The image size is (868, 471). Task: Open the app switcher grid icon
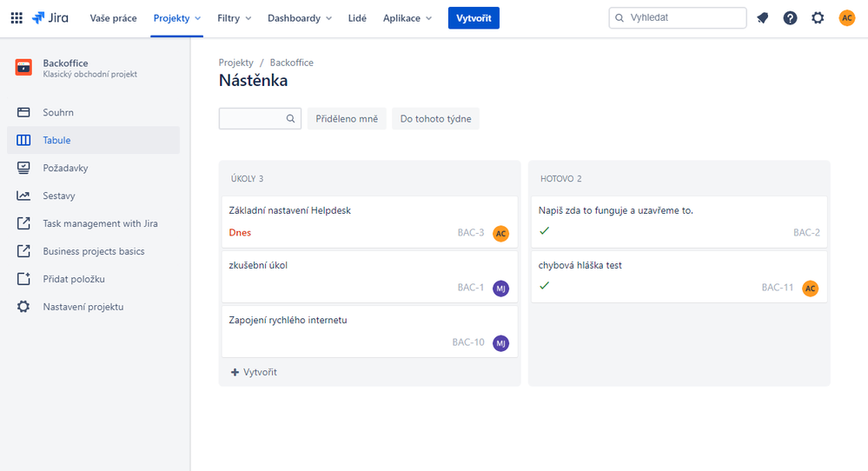point(17,17)
